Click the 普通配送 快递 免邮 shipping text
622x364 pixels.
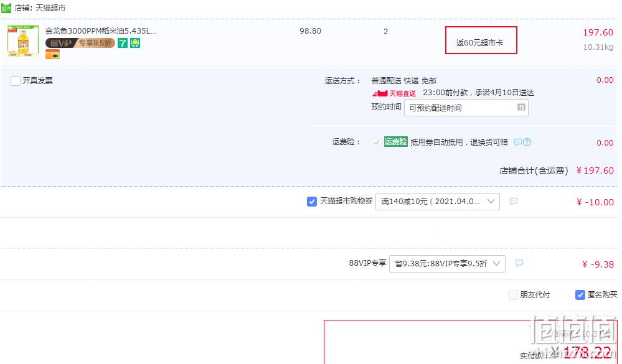click(404, 81)
